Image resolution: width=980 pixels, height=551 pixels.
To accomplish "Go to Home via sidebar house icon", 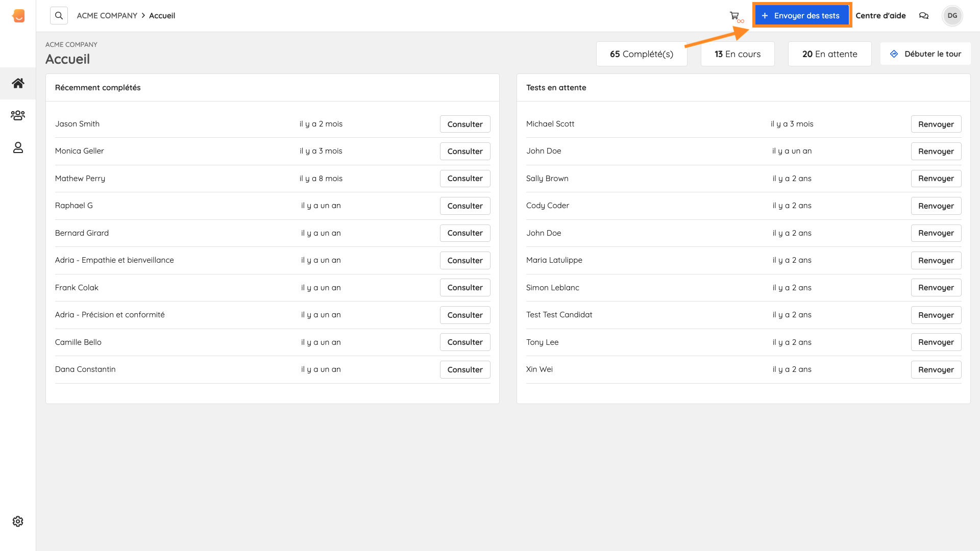I will [x=18, y=83].
